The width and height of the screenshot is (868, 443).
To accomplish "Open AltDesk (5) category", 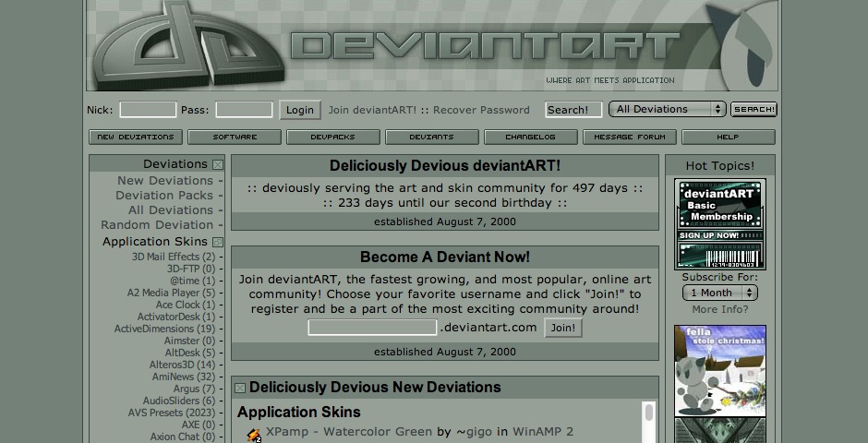I will tap(190, 353).
